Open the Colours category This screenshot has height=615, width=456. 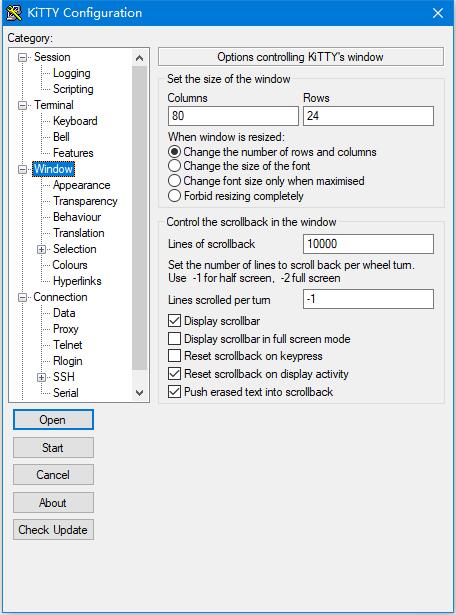click(70, 265)
